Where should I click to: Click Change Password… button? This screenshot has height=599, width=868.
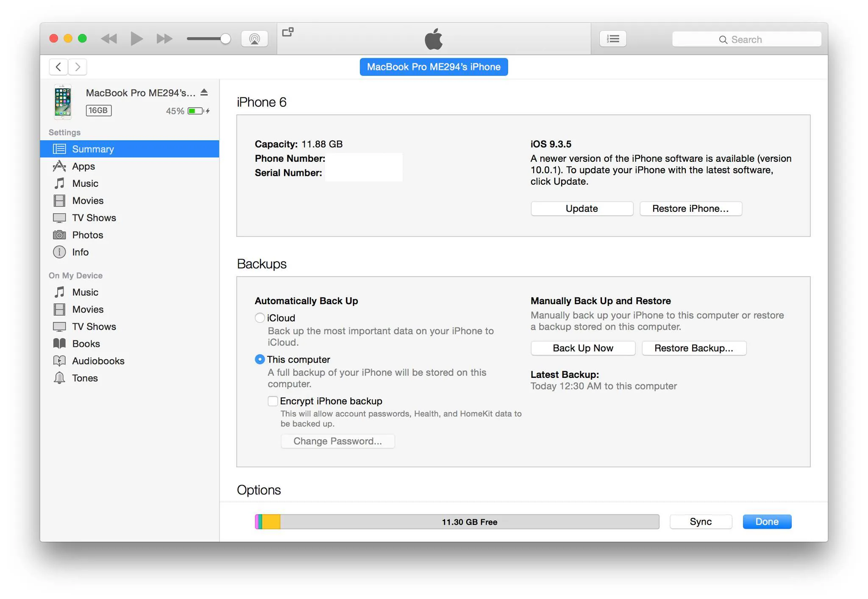(338, 441)
